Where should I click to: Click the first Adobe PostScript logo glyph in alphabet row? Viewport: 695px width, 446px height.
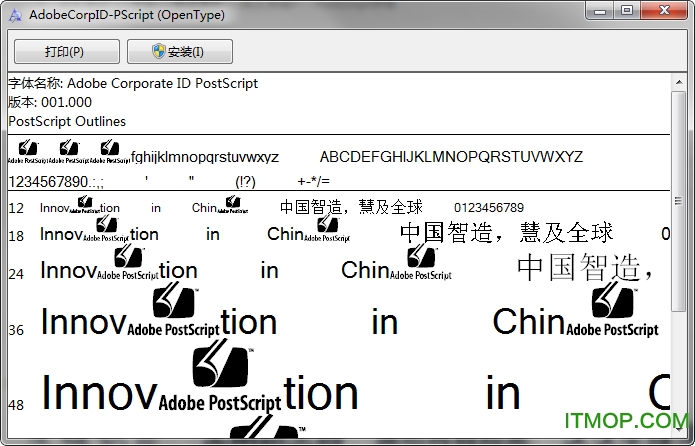coord(28,152)
